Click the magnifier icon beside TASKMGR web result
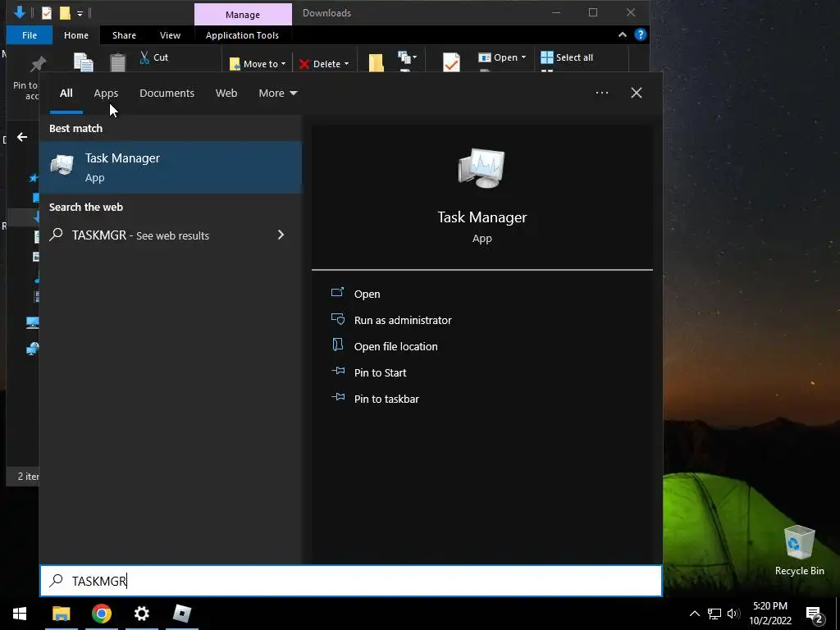840x630 pixels. pyautogui.click(x=57, y=235)
